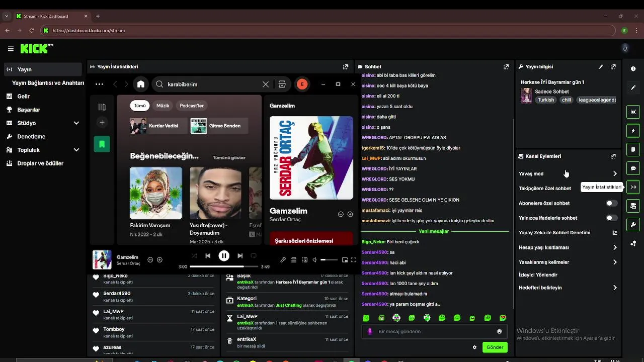Open Spotify profile avatar E
Screen dimensions: 644x362
[302, 84]
